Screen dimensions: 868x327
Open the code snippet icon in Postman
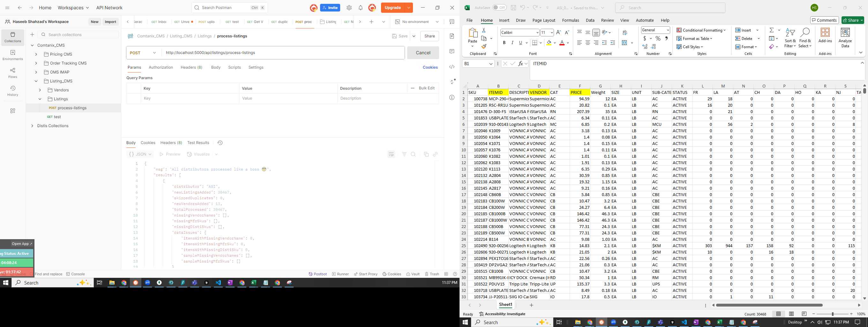click(x=452, y=67)
